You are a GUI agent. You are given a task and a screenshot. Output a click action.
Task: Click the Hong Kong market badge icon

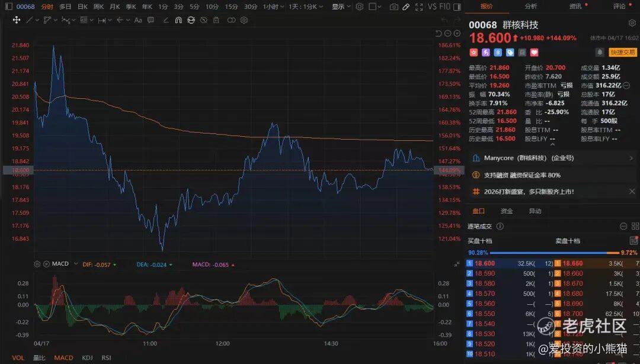click(473, 52)
